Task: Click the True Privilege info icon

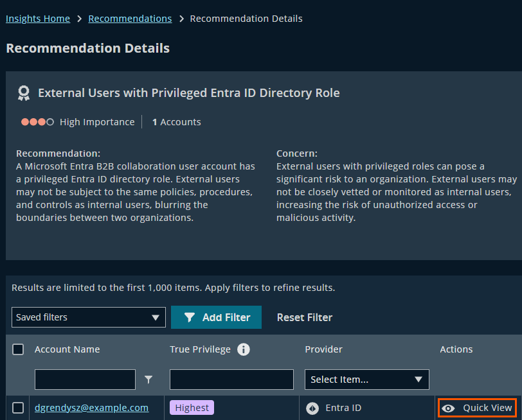Action: tap(244, 349)
